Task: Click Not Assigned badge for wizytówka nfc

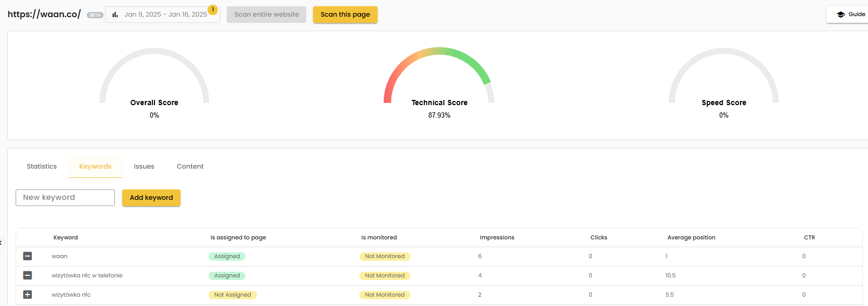Action: [x=232, y=295]
